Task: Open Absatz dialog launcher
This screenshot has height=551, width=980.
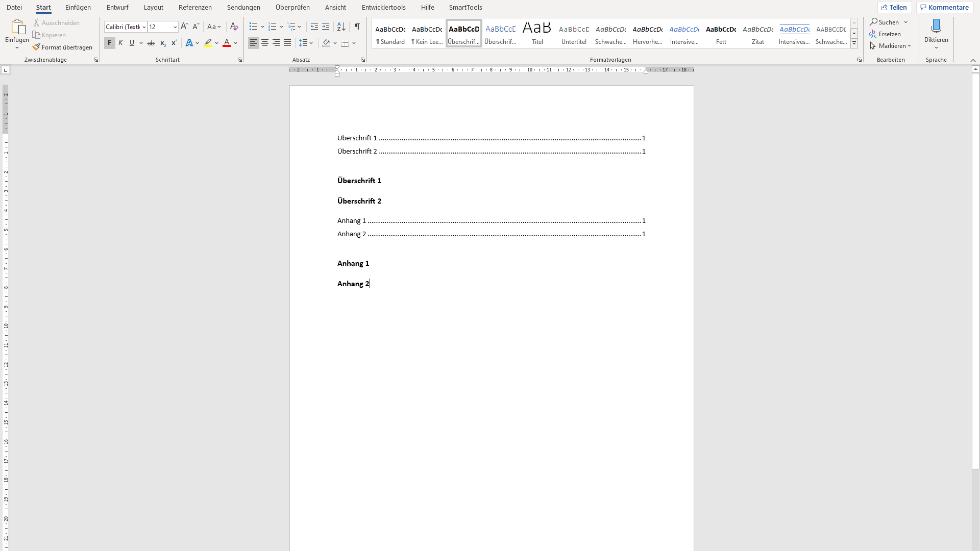Action: [x=363, y=60]
